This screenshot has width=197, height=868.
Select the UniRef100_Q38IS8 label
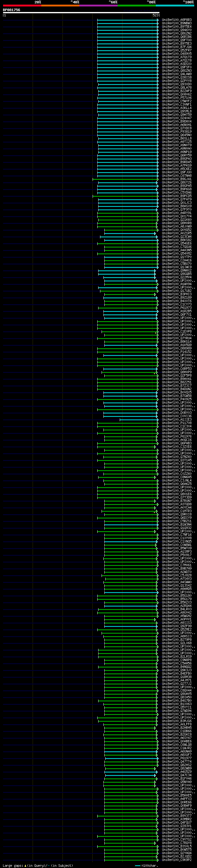coord(177,78)
